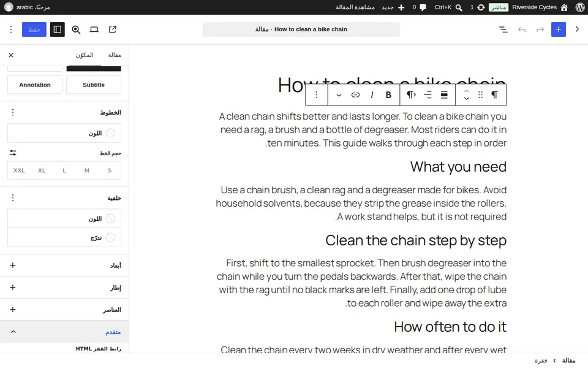Screen dimensions: 588x368
Task: View the post in a new tab
Action: (x=113, y=29)
